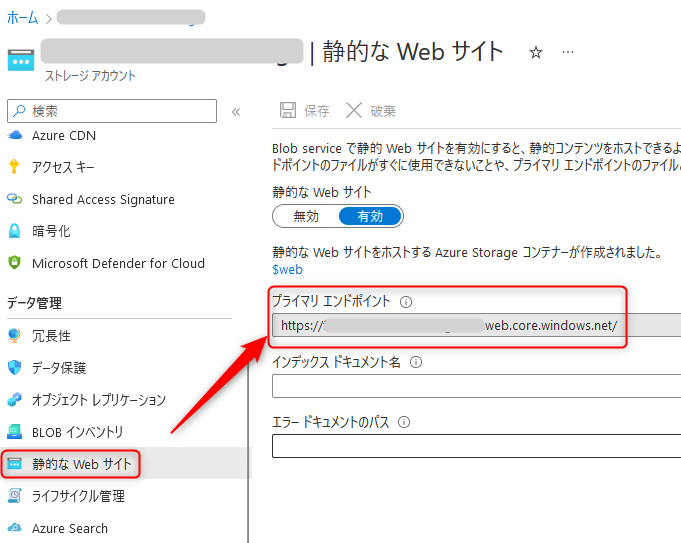The height and width of the screenshot is (543, 681).
Task: Click info icon next to プライマリ エンドポイント
Action: [406, 302]
